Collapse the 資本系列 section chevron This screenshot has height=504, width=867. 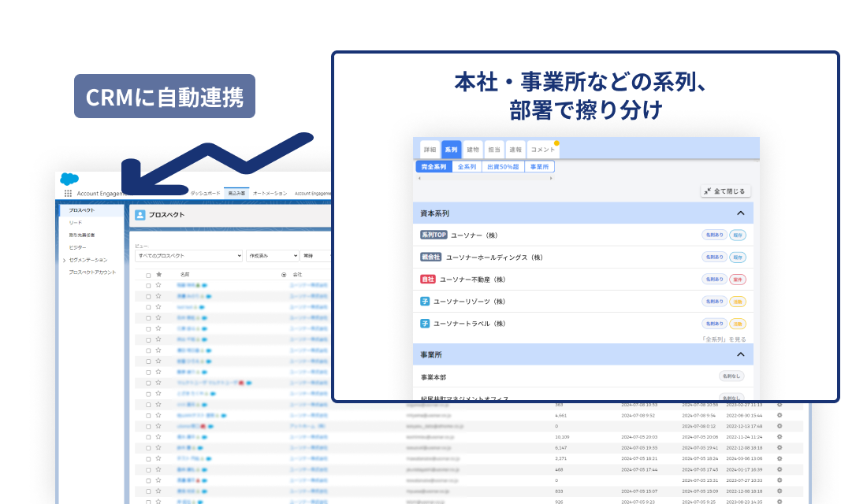[740, 213]
